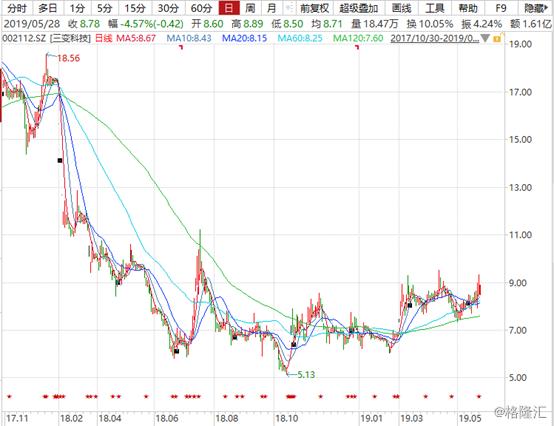554x426 pixels.
Task: Click the black event marker near 19.03 rally
Action: tap(410, 305)
